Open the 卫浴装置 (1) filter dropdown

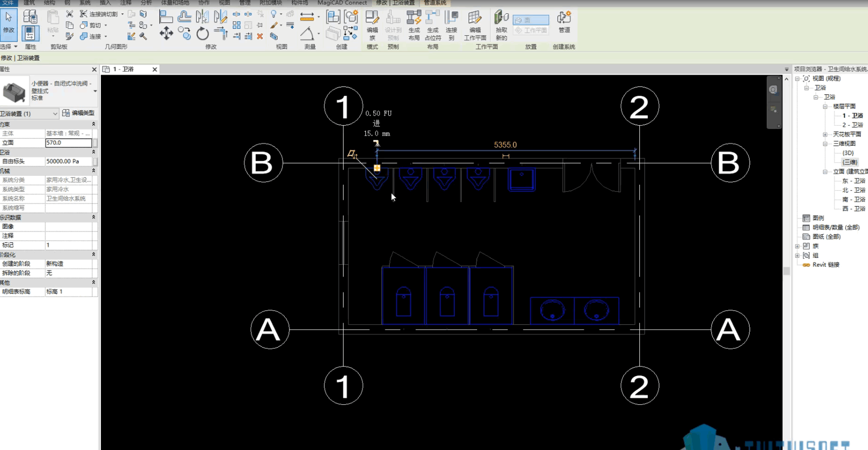[29, 114]
